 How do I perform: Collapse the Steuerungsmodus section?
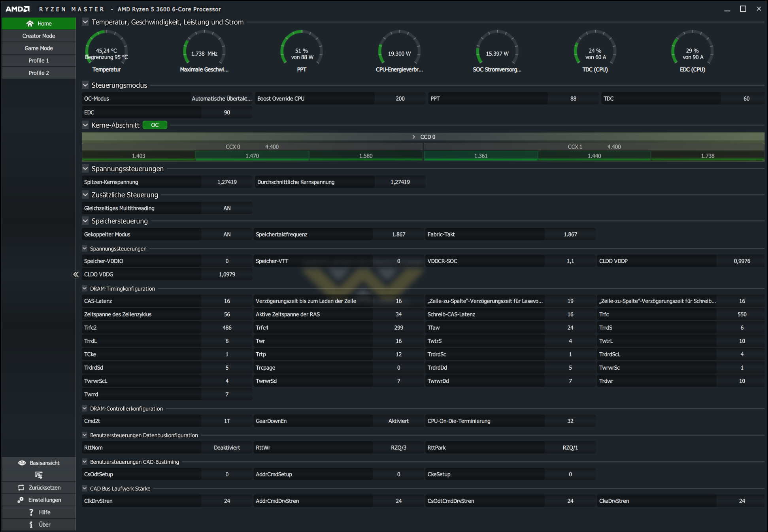click(x=85, y=85)
